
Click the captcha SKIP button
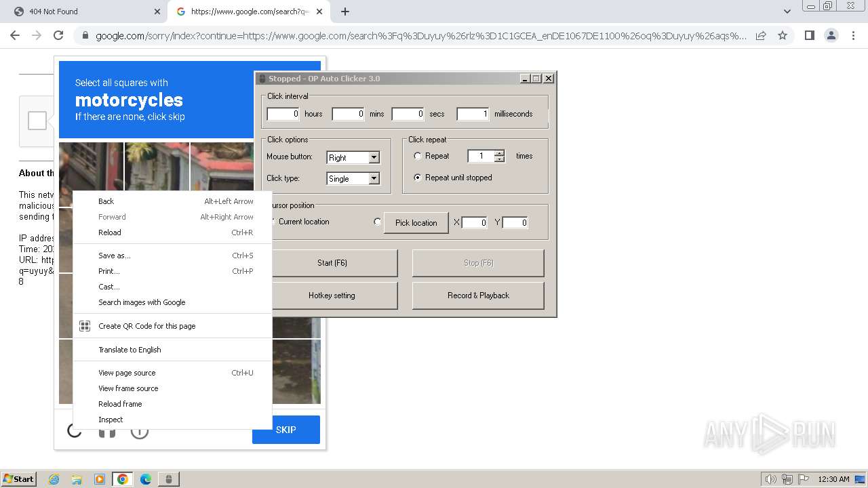pos(286,430)
